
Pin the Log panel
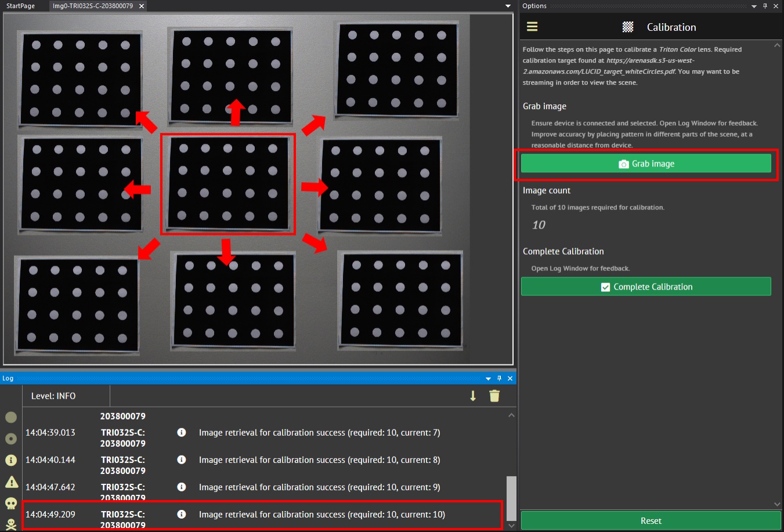pos(500,378)
